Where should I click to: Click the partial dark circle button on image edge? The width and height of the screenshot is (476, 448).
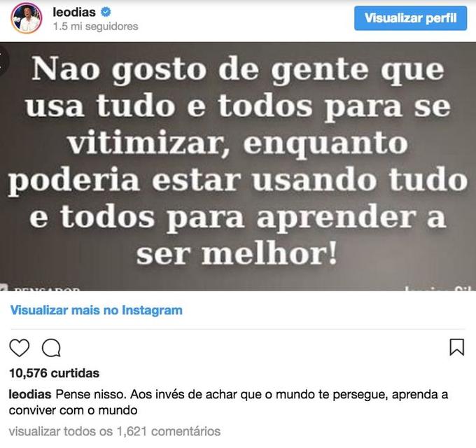tap(3, 60)
